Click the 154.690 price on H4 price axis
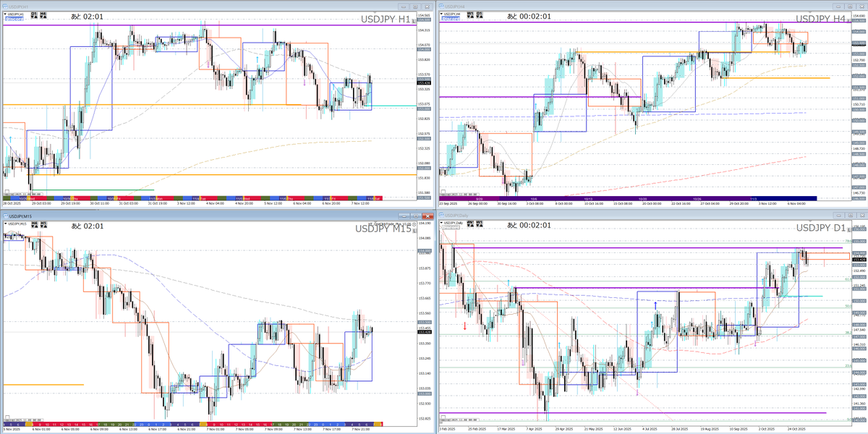 859,16
